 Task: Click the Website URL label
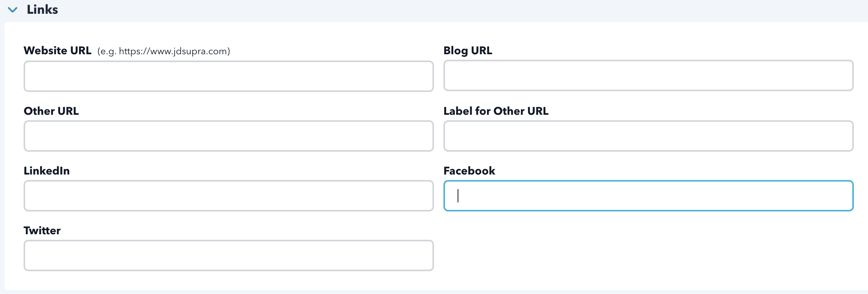[57, 51]
